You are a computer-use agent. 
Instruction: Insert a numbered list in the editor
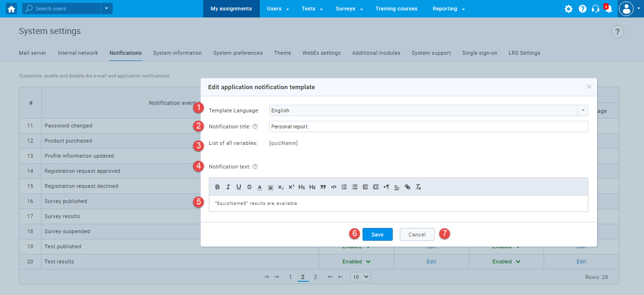click(344, 187)
